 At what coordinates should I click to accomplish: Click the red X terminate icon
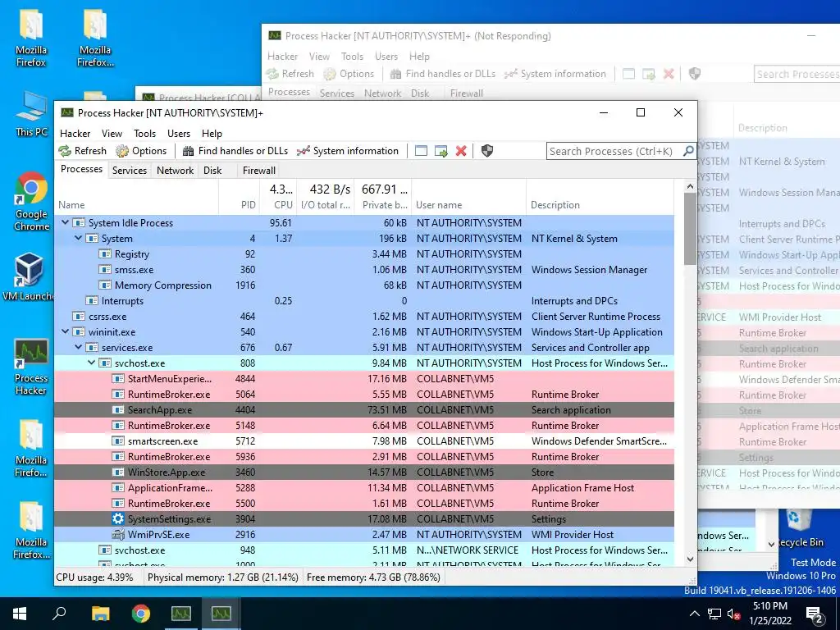(461, 151)
